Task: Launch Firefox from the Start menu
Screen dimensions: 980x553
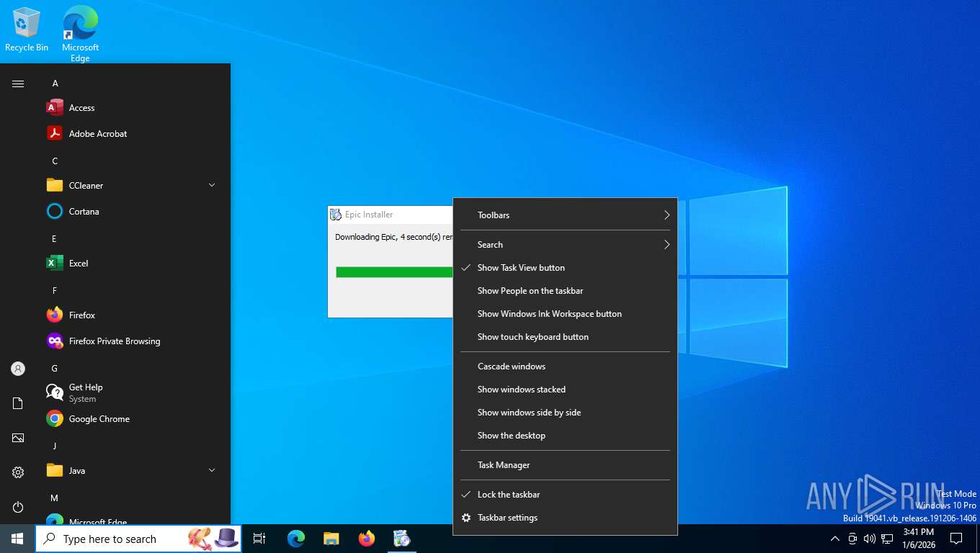Action: [x=133, y=315]
